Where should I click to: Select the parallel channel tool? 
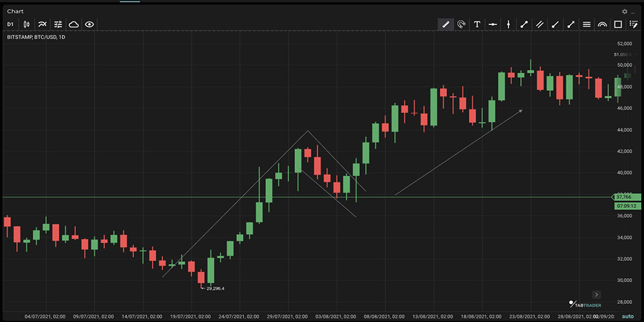[540, 24]
